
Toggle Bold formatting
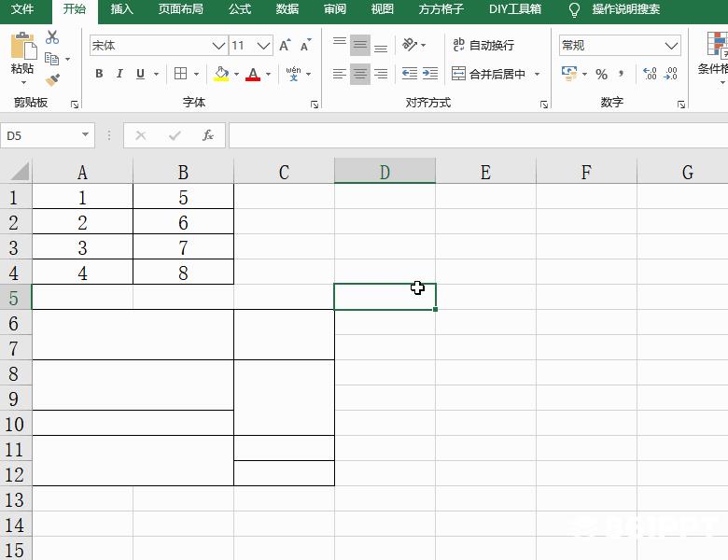click(99, 74)
